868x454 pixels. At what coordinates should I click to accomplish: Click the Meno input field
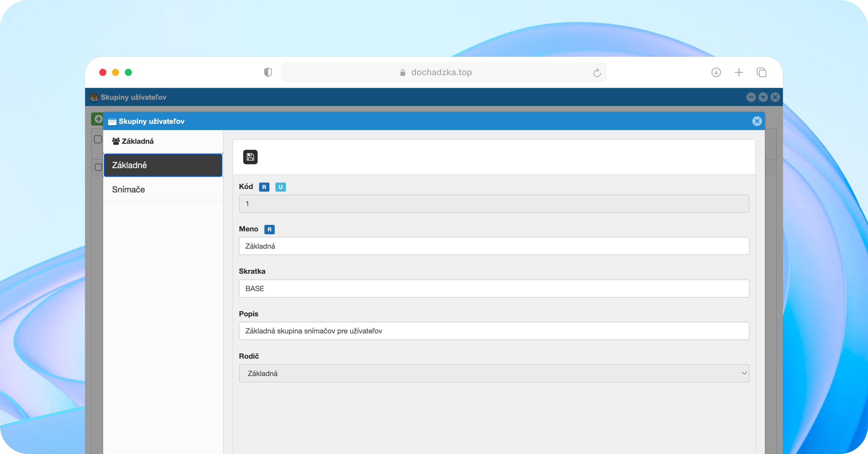494,246
